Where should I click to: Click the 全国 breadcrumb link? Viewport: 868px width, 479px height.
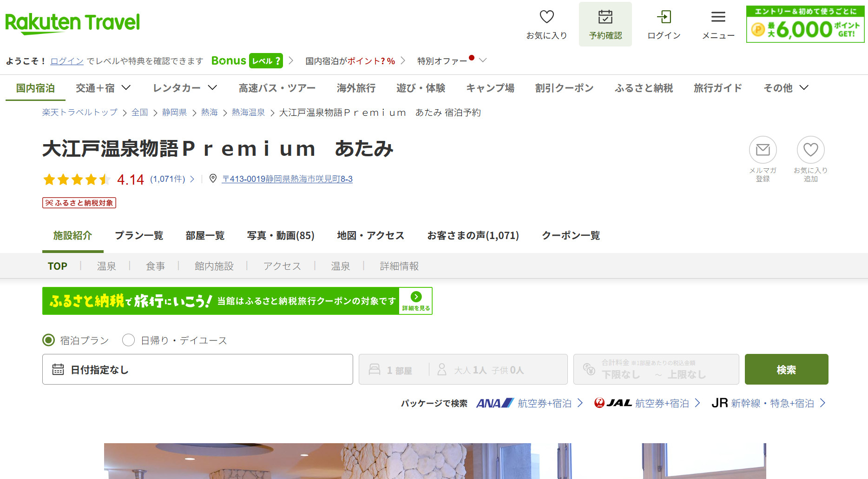[x=139, y=113]
